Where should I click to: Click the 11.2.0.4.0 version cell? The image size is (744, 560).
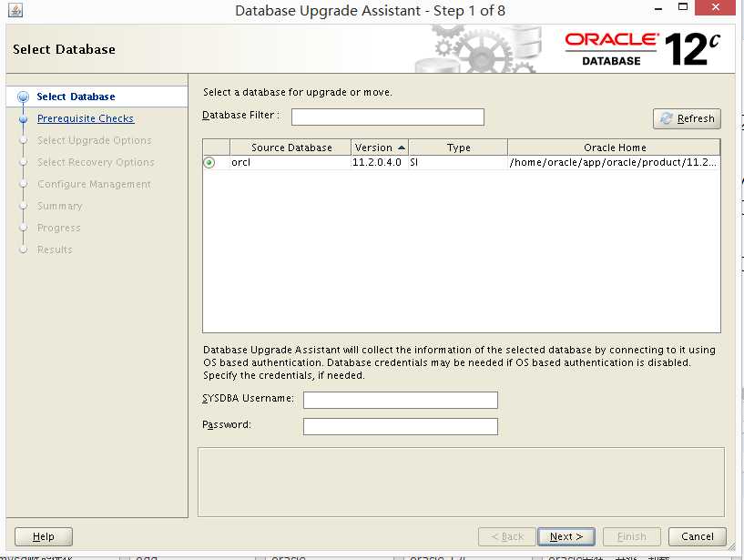tap(380, 162)
